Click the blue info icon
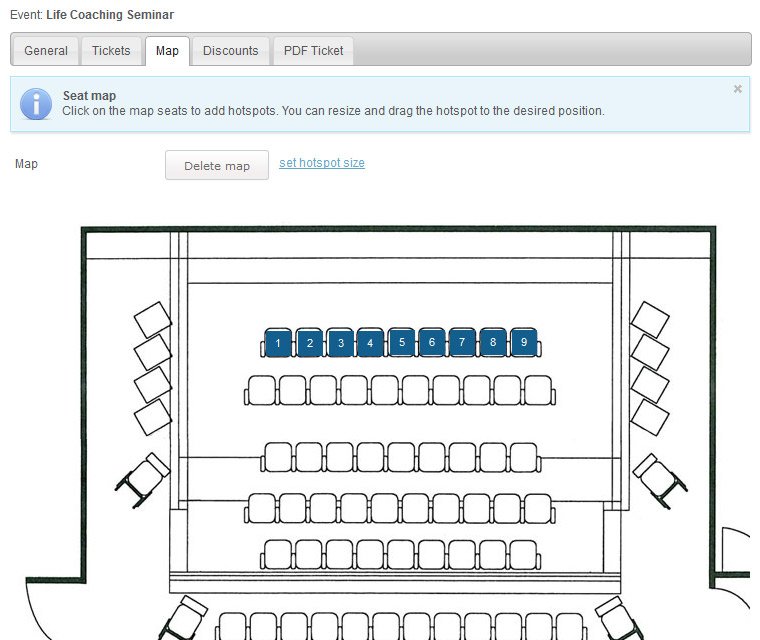760x640 pixels. click(x=36, y=104)
